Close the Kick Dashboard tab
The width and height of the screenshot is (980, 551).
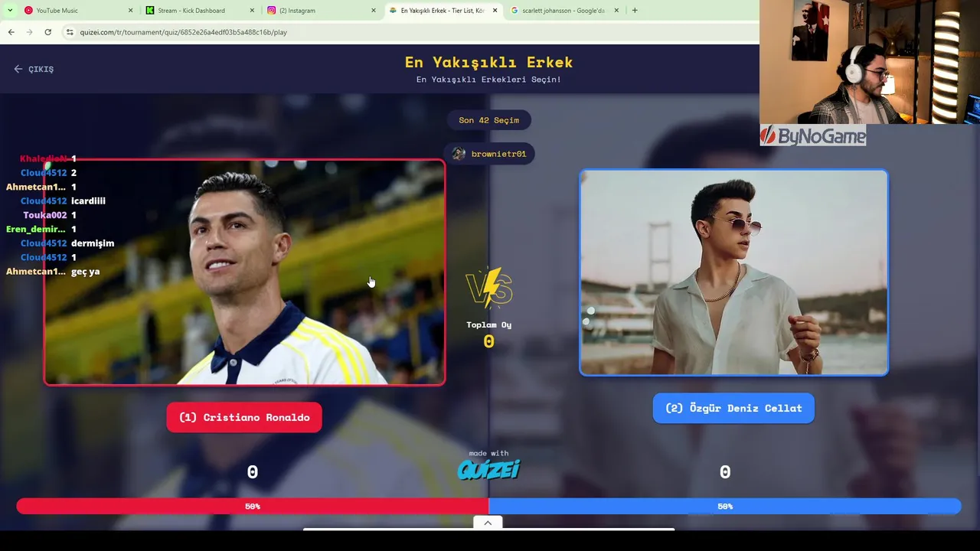point(253,11)
